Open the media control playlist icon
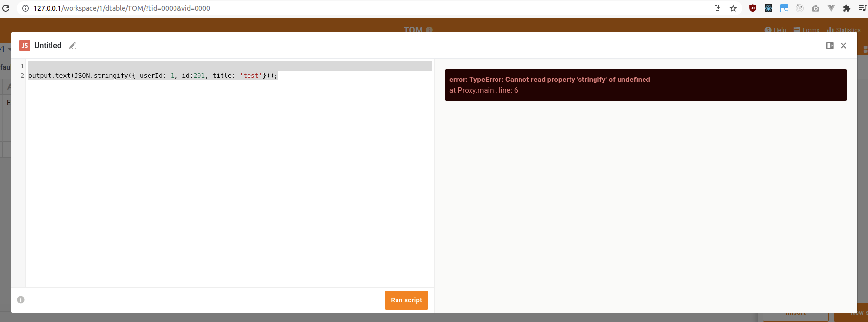This screenshot has height=322, width=868. pos(862,8)
